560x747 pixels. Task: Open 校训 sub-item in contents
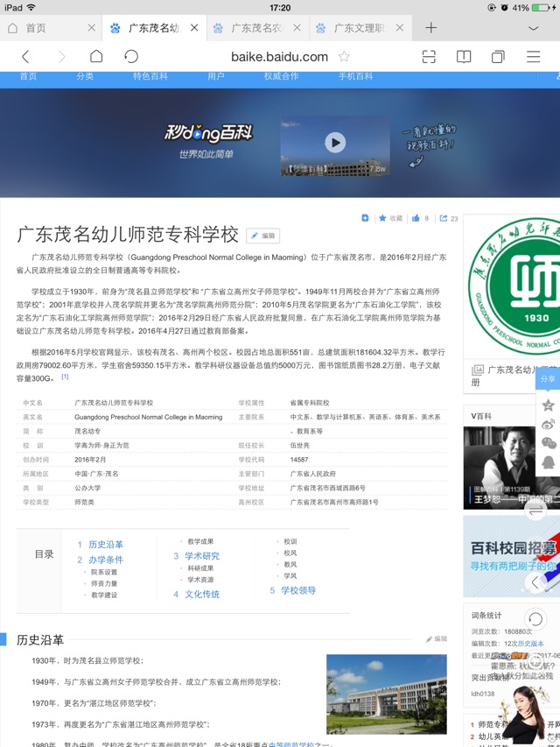(x=290, y=541)
